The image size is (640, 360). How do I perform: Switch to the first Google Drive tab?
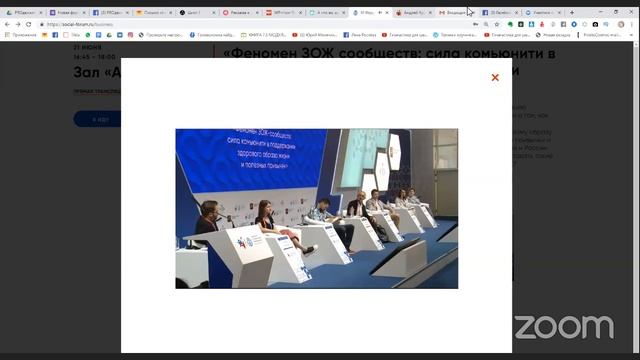[24, 13]
